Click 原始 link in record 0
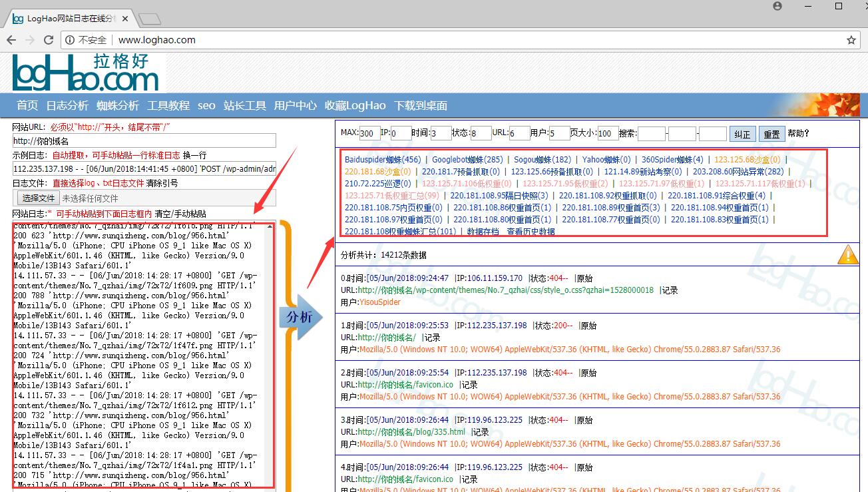Image resolution: width=868 pixels, height=492 pixels. point(584,278)
